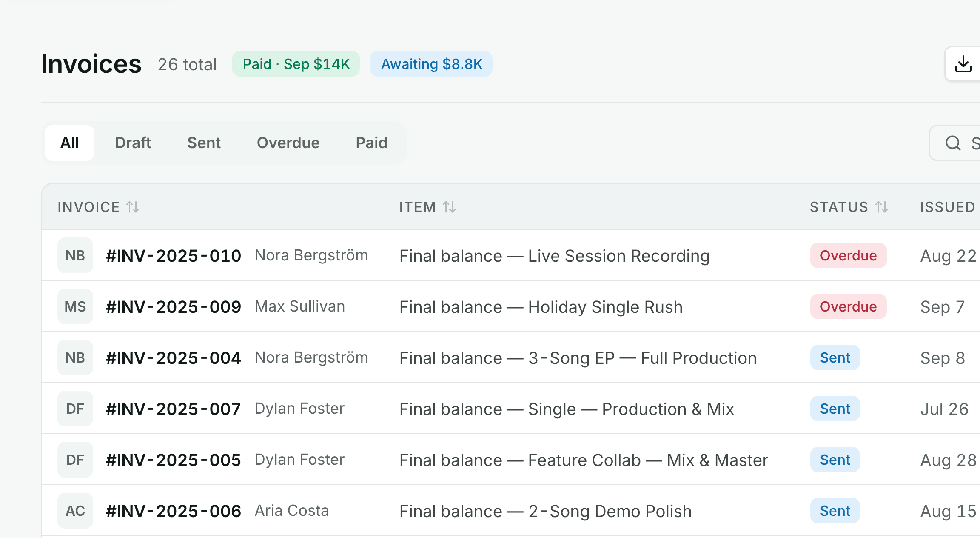Click the search magnifier icon
The width and height of the screenshot is (980, 549).
tap(953, 143)
